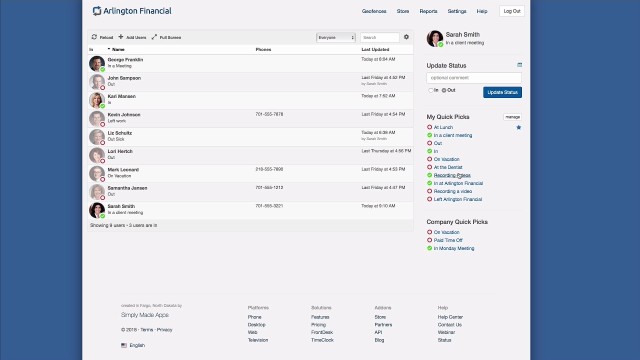
Task: Open the Help Center footer link
Action: tap(450, 317)
